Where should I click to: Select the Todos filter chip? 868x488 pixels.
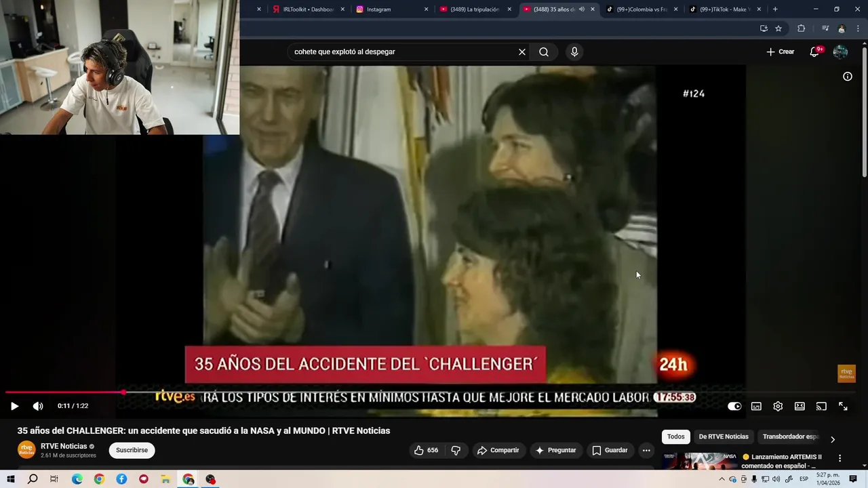click(x=675, y=437)
